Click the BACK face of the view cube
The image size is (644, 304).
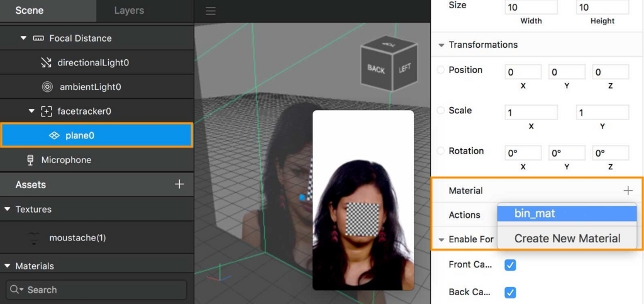(x=376, y=69)
